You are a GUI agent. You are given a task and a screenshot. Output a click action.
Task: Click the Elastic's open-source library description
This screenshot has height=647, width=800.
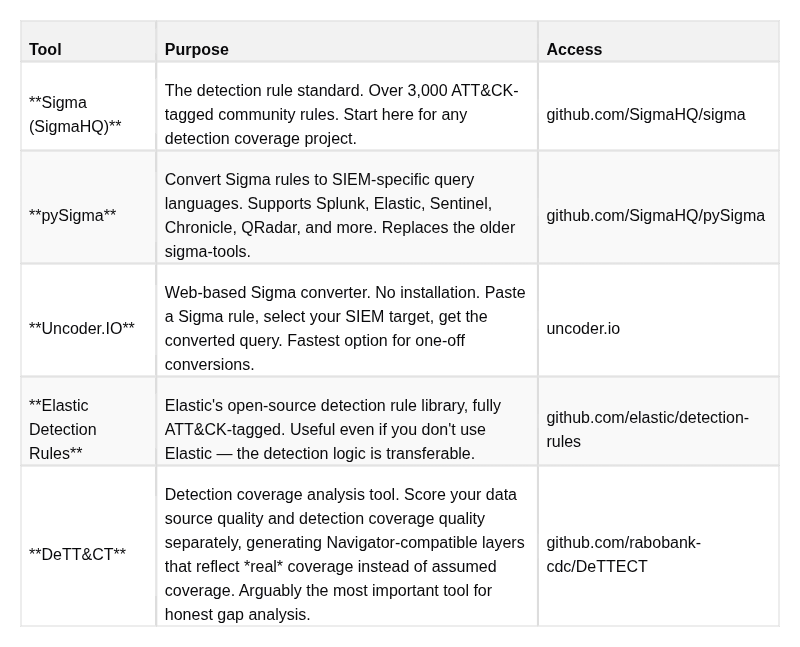tap(333, 429)
